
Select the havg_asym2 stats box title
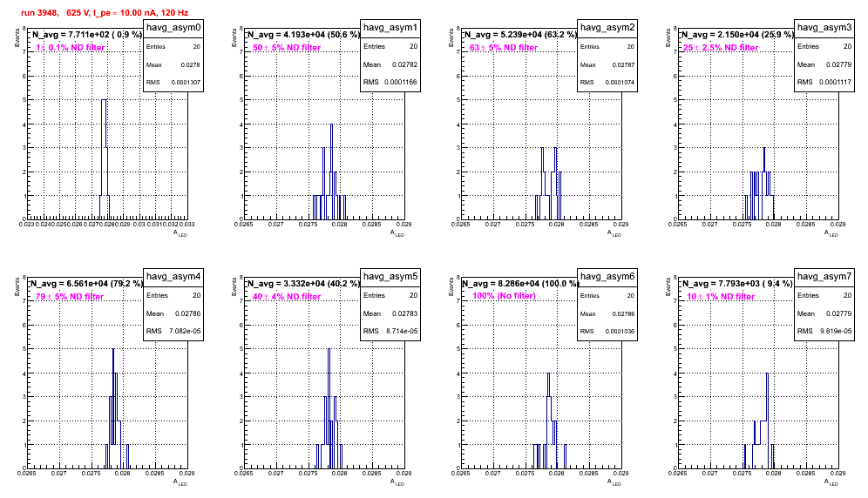click(607, 27)
